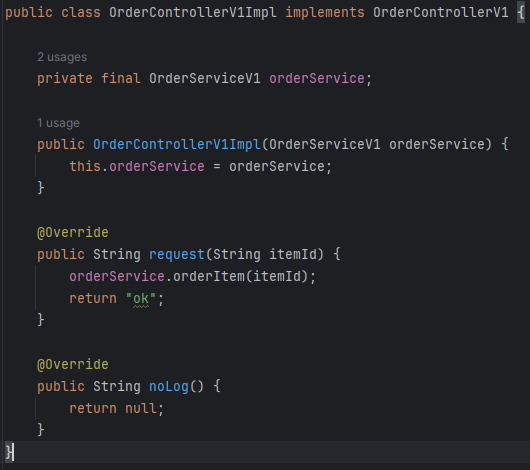Click the opening brace of the class declaration
Viewport: 530px width, 470px height.
point(521,13)
